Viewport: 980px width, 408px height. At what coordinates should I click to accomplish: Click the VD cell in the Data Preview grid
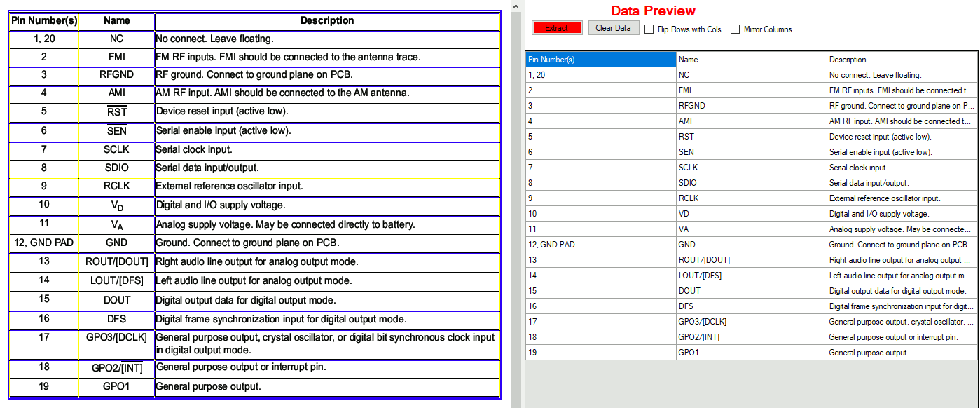(x=752, y=214)
